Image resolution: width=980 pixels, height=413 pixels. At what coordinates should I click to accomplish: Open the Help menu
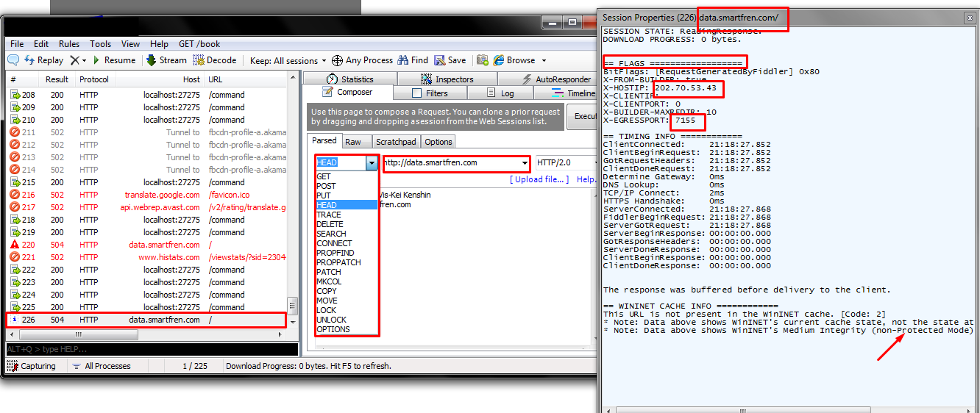click(159, 44)
